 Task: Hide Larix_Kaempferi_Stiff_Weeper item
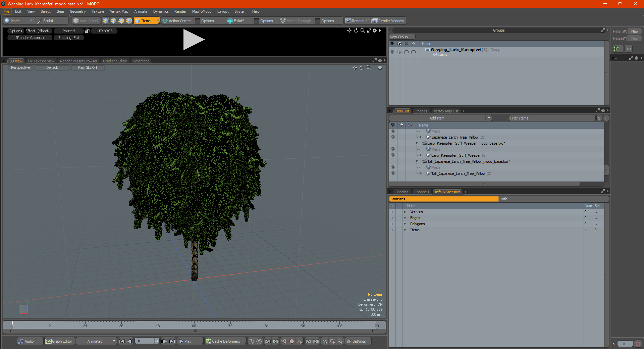393,155
